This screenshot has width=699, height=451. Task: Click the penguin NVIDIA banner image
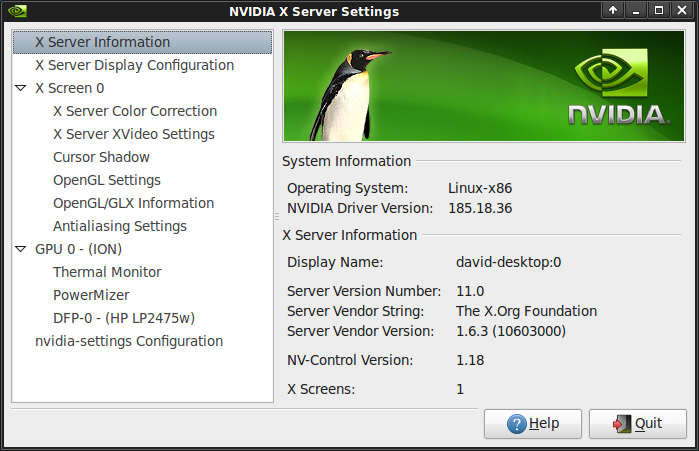tap(484, 86)
